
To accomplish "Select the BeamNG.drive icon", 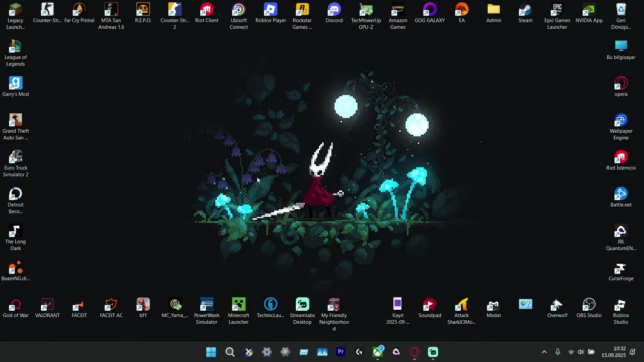I will point(16,271).
